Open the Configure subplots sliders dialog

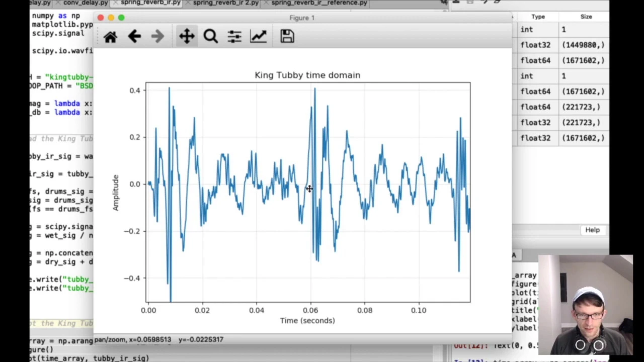(x=234, y=36)
